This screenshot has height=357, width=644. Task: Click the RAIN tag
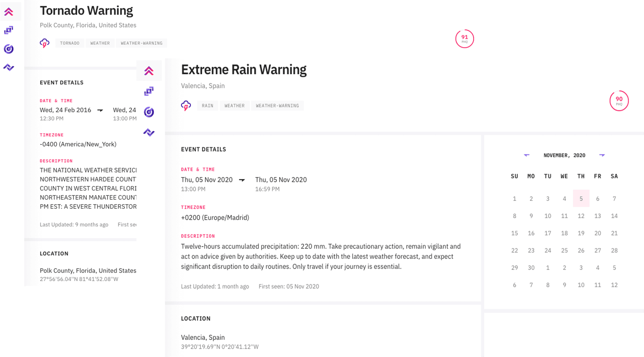207,106
